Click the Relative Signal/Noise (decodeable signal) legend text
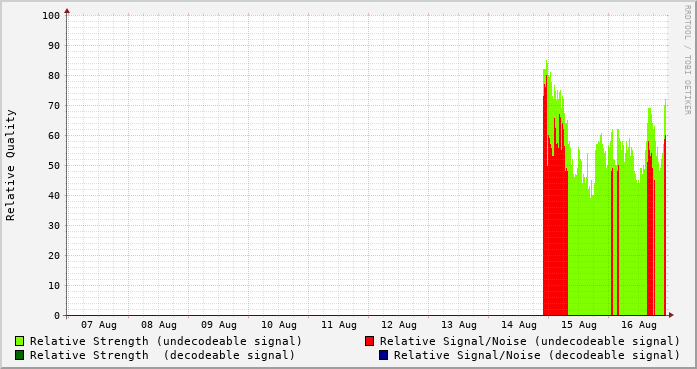Image resolution: width=697 pixels, height=369 pixels. pyautogui.click(x=537, y=355)
